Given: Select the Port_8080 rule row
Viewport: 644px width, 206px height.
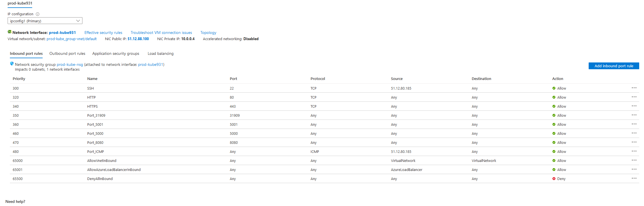Looking at the screenshot, I should pyautogui.click(x=95, y=143).
